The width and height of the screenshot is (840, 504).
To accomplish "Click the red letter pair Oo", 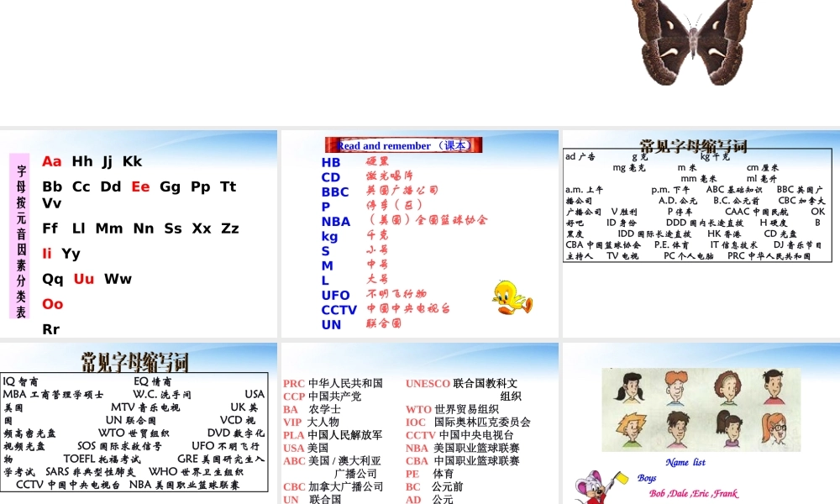I will click(x=52, y=304).
